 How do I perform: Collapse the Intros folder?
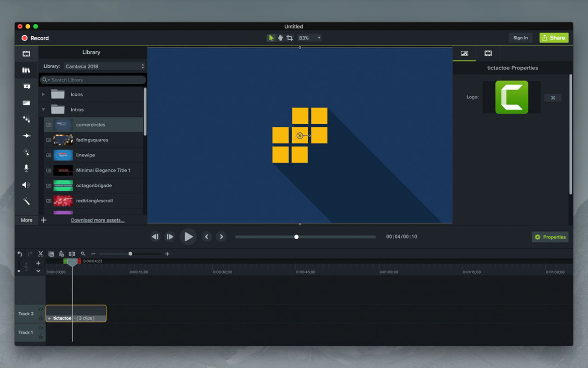click(44, 109)
